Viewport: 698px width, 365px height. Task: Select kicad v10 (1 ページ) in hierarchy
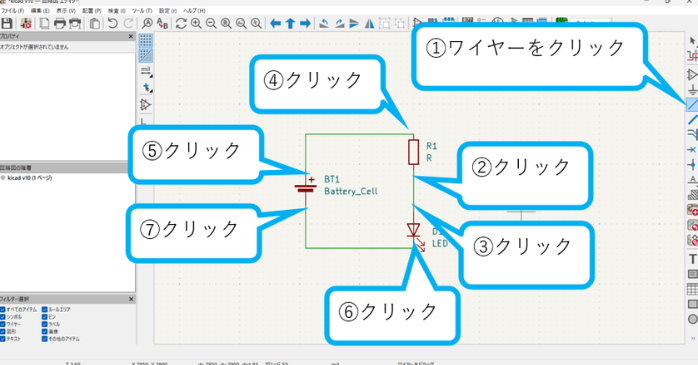(x=29, y=178)
